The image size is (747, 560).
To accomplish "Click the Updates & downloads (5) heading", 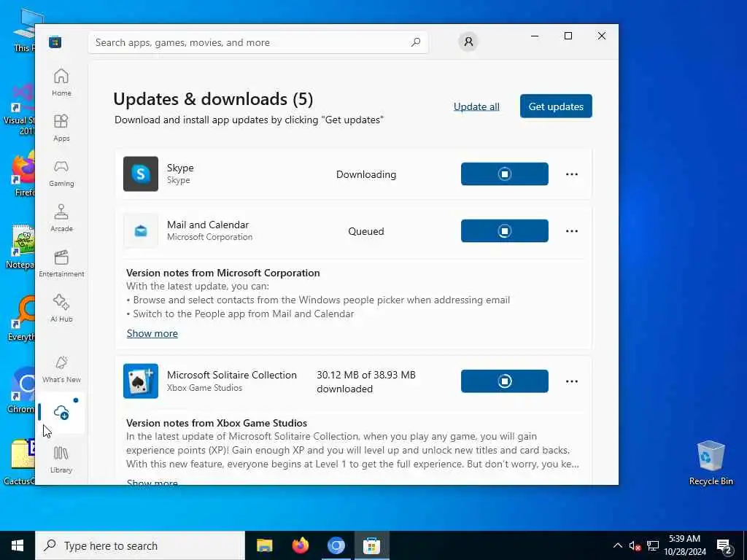I will click(x=213, y=99).
